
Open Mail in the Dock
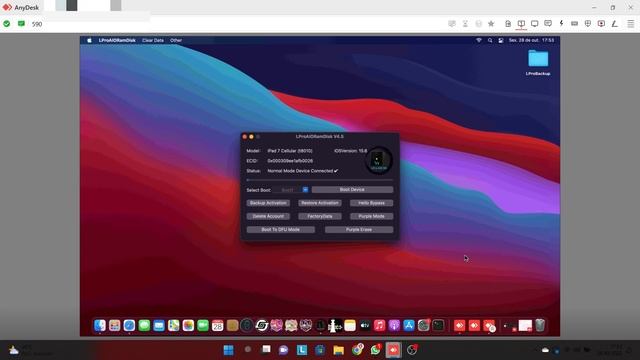(x=159, y=325)
